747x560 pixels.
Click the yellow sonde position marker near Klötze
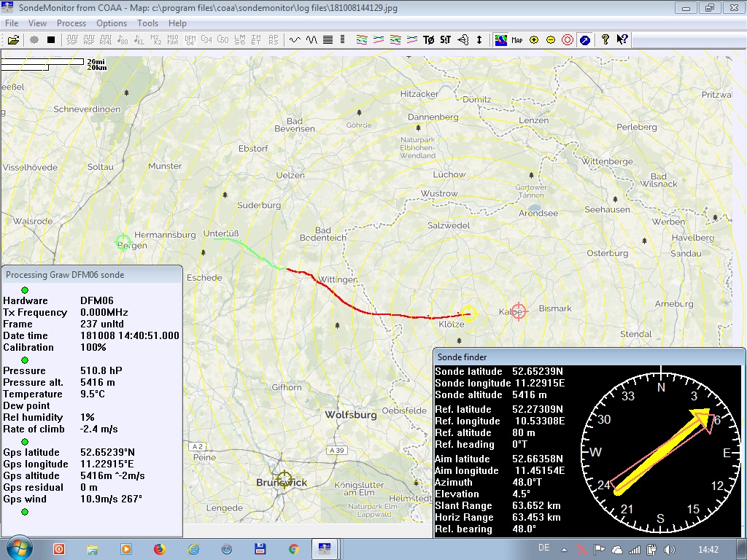coord(469,314)
